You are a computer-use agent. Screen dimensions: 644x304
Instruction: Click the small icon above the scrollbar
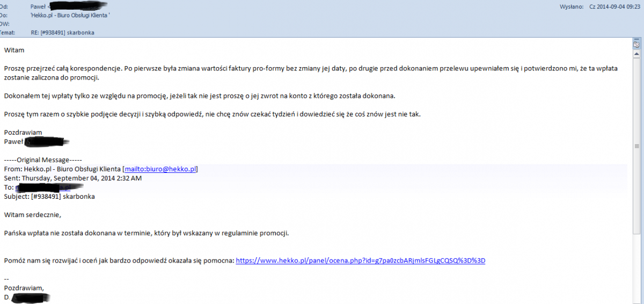point(636,45)
